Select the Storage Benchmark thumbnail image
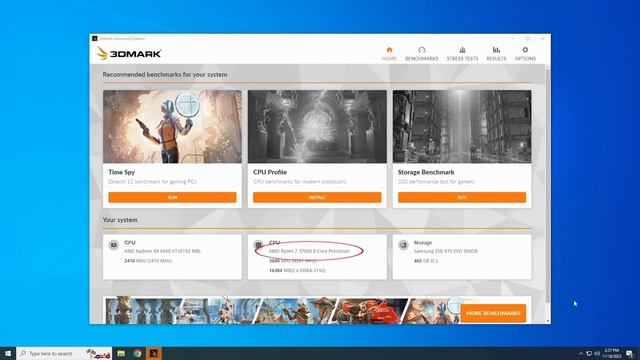 pyautogui.click(x=462, y=127)
